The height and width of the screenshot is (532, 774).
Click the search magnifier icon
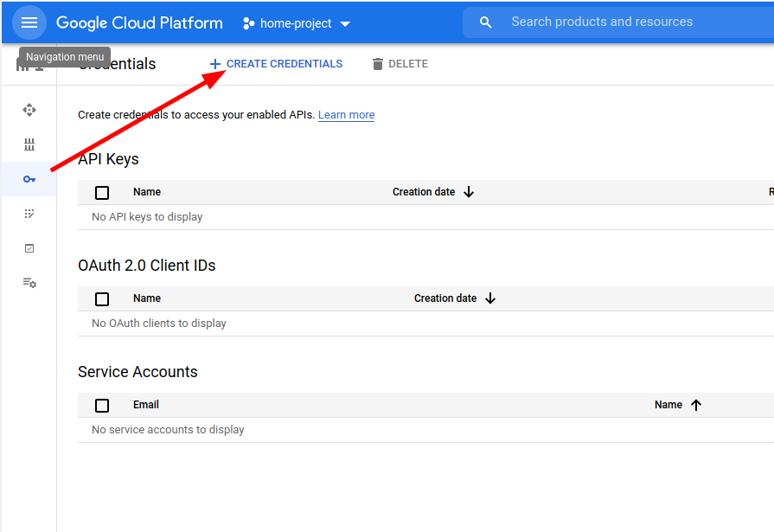coord(486,22)
